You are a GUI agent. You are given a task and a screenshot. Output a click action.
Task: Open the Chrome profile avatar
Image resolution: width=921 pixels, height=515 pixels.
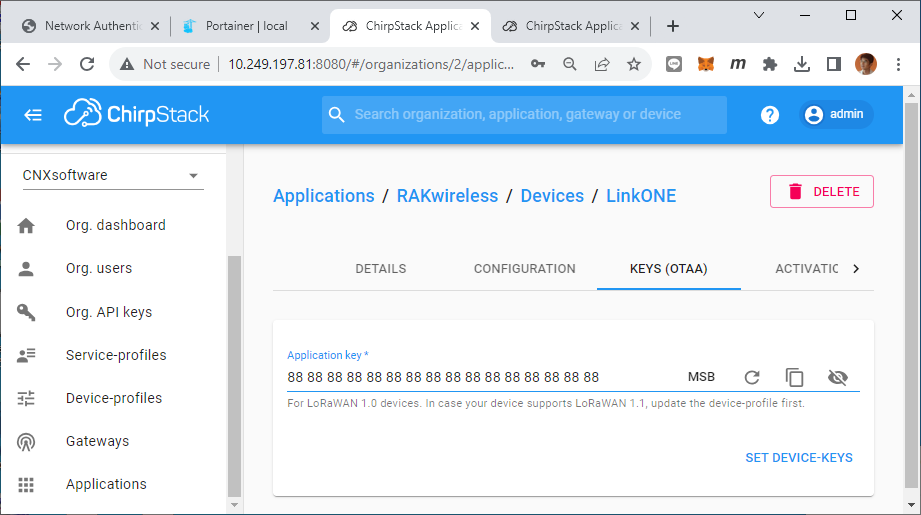click(866, 64)
